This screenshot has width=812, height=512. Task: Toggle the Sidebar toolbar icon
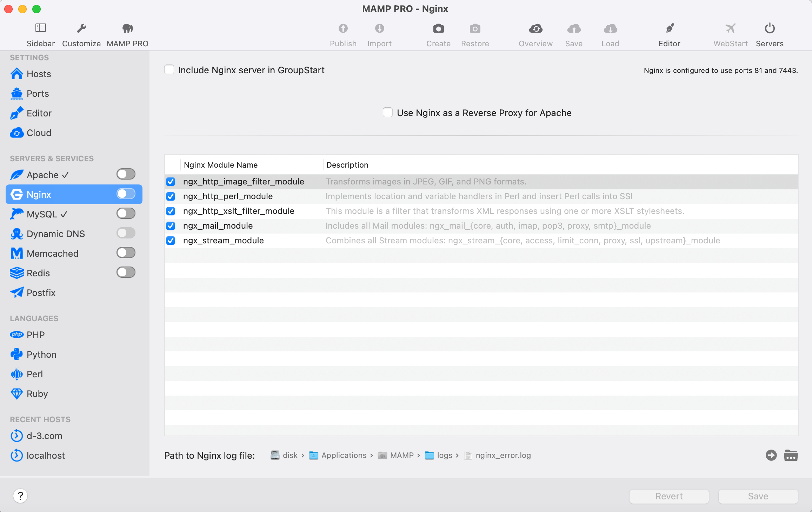point(41,28)
